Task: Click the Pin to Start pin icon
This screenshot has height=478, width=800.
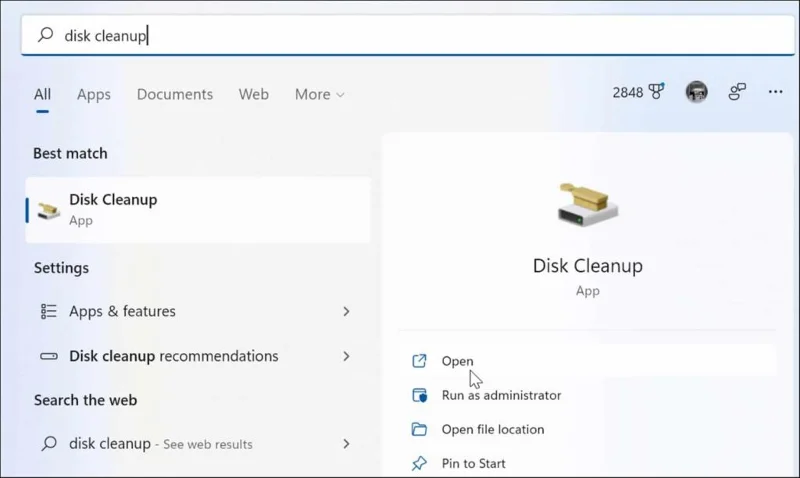Action: pyautogui.click(x=419, y=463)
